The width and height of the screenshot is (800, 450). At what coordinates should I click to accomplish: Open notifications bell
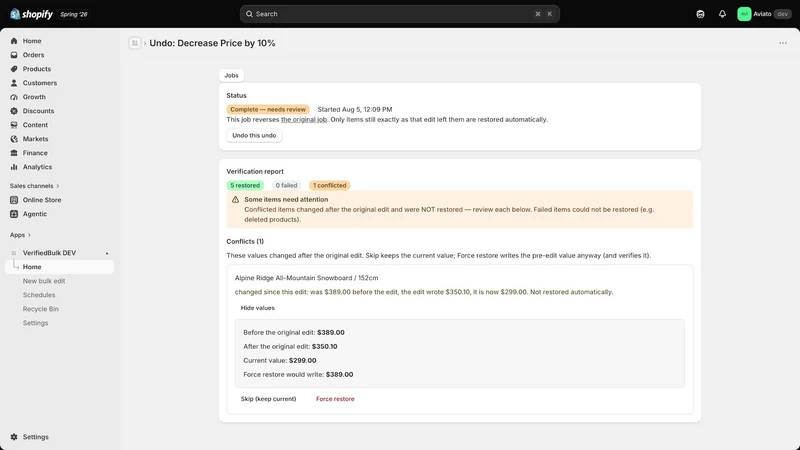coord(722,14)
